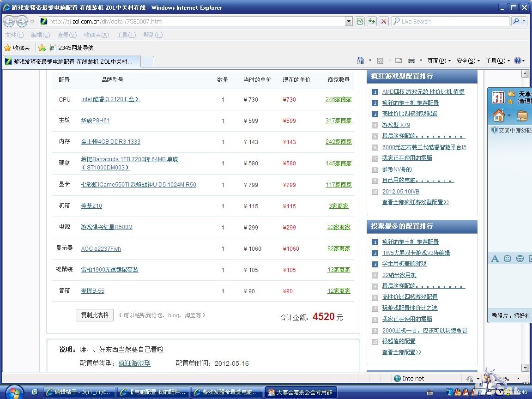Click the folder icon in chat side panel

click(522, 115)
